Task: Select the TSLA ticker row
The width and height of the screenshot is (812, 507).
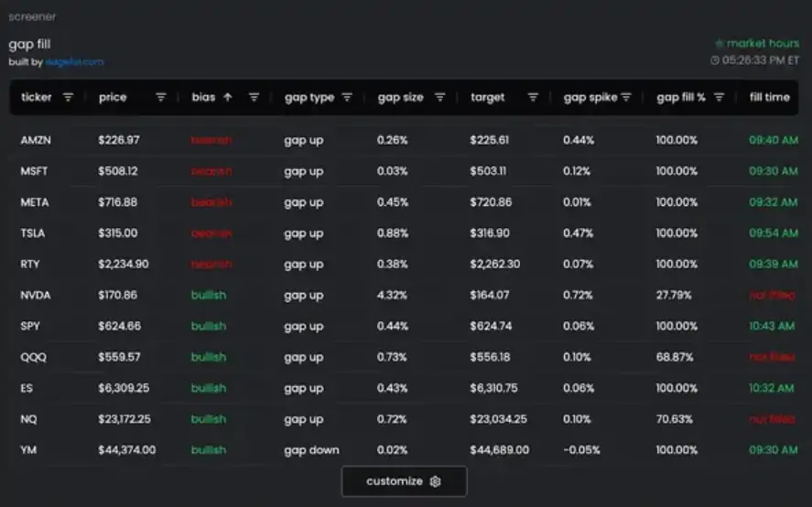Action: coord(404,233)
